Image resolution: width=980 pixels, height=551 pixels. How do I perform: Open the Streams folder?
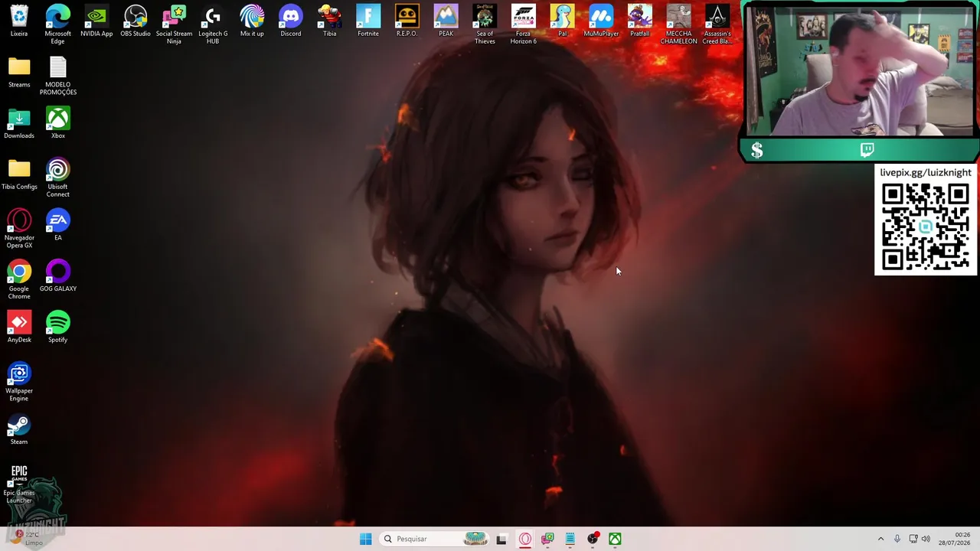[19, 72]
